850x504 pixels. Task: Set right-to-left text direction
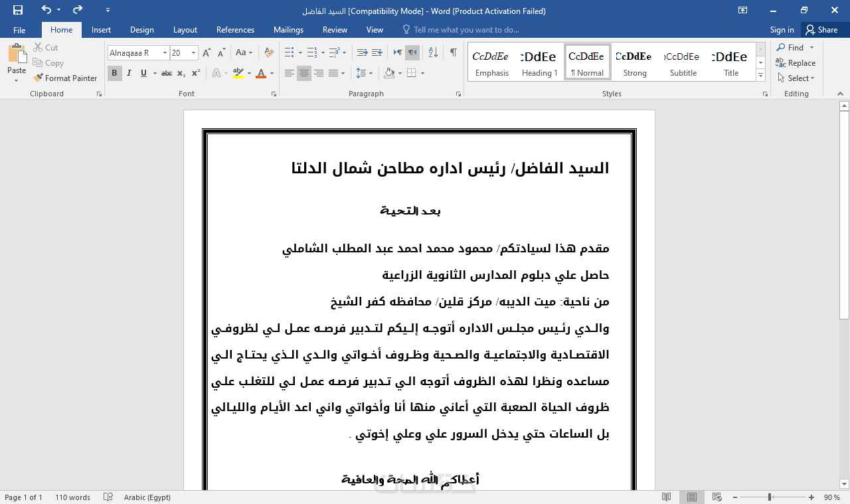coord(412,52)
